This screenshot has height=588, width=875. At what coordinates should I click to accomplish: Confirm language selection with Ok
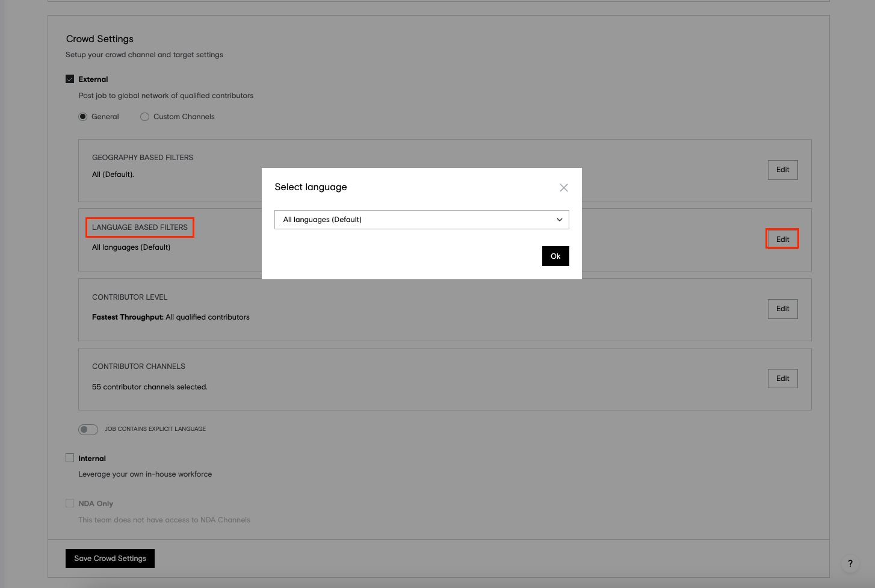coord(555,256)
